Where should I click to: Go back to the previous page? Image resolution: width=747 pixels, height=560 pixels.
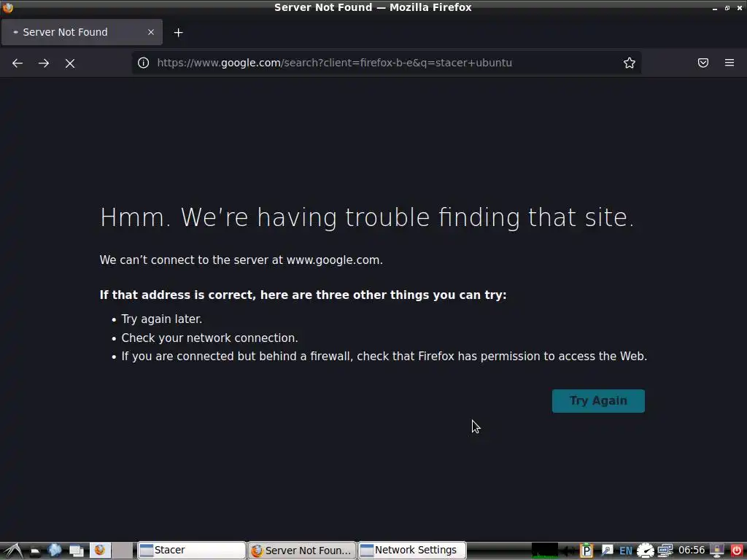pos(18,63)
